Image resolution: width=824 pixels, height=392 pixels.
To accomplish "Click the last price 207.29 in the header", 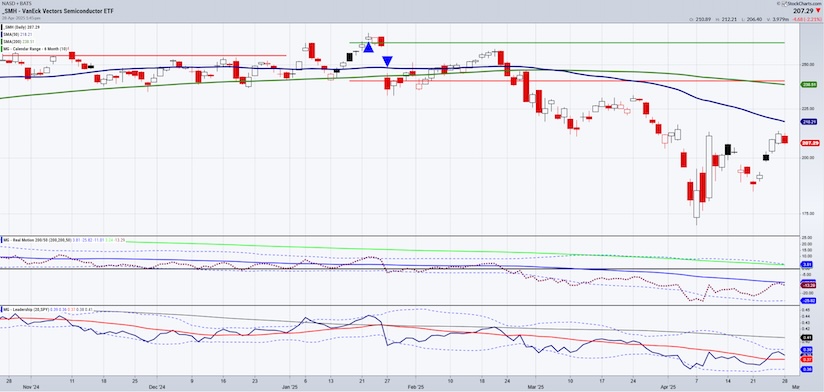I will click(803, 10).
